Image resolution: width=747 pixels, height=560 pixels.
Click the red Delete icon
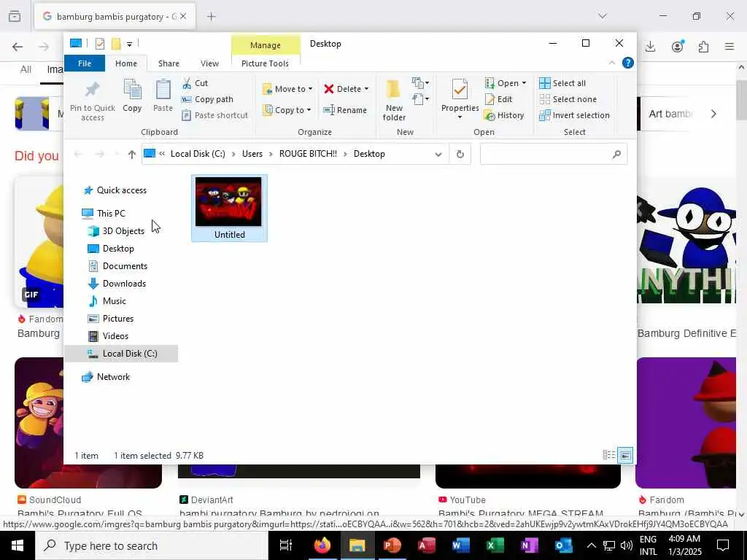tap(329, 89)
